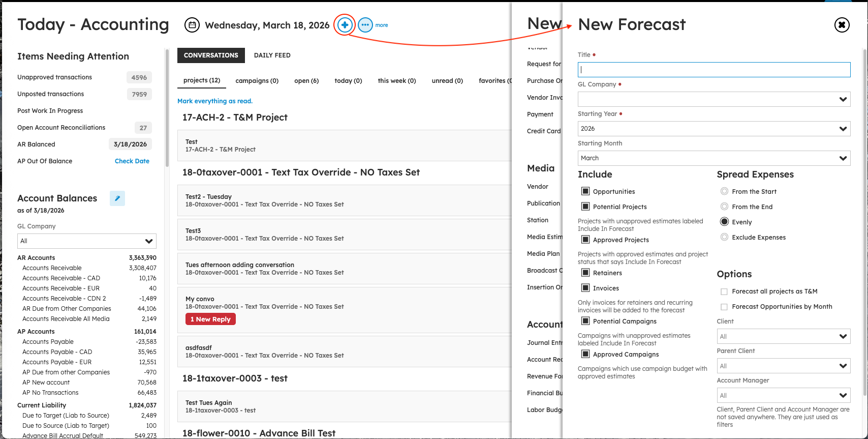Select the projects (12) filter tab

[x=202, y=80]
